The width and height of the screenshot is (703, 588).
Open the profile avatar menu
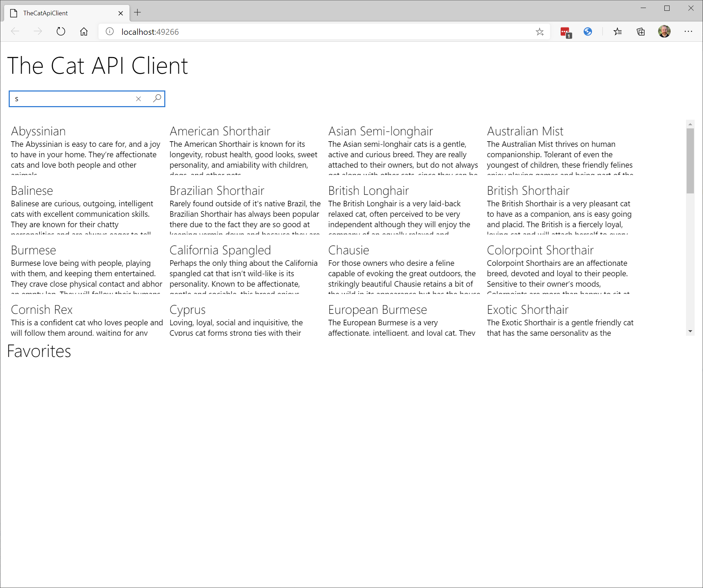(x=664, y=32)
